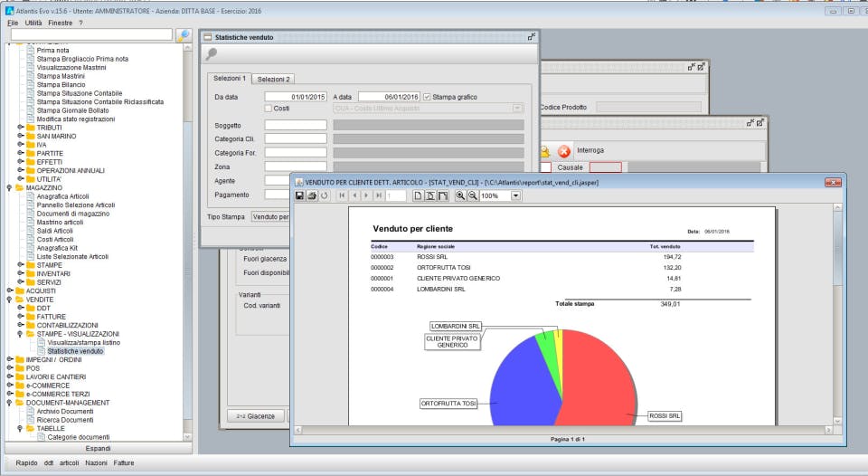This screenshot has width=868, height=476.
Task: Open the 100% zoom level dropdown
Action: click(x=515, y=195)
